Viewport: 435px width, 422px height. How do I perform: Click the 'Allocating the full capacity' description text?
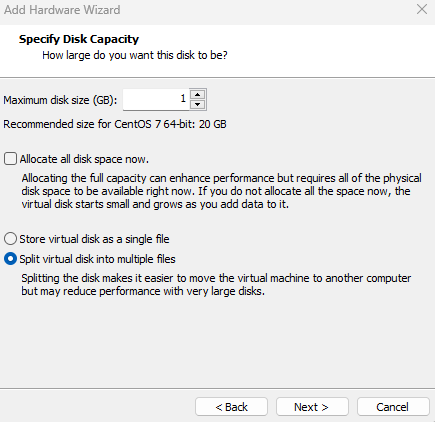pos(221,191)
